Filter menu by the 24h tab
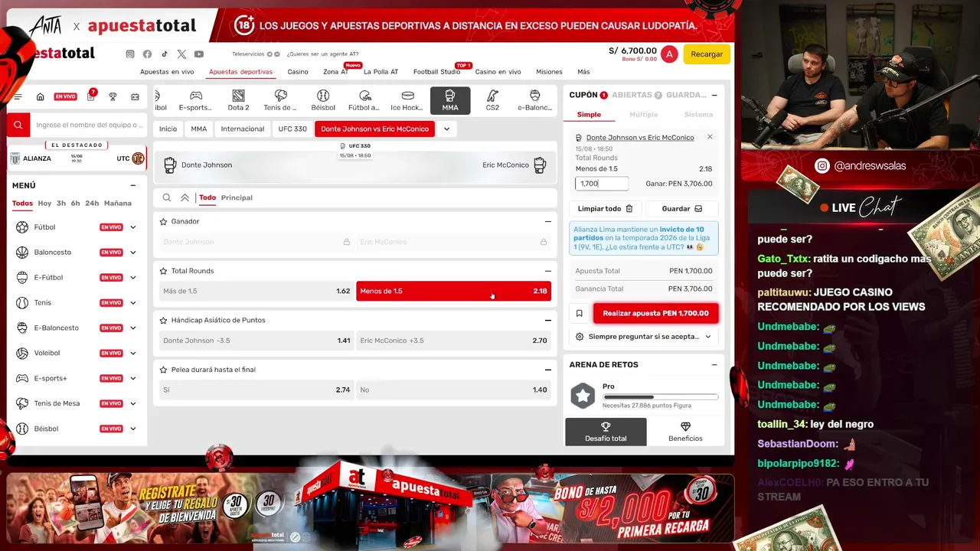The height and width of the screenshot is (551, 980). click(92, 204)
